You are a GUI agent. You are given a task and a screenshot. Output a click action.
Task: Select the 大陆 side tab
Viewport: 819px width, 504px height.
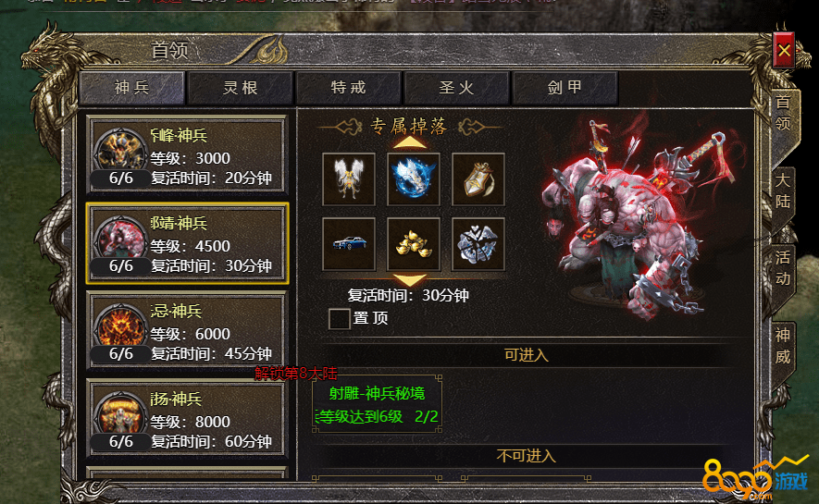click(782, 191)
